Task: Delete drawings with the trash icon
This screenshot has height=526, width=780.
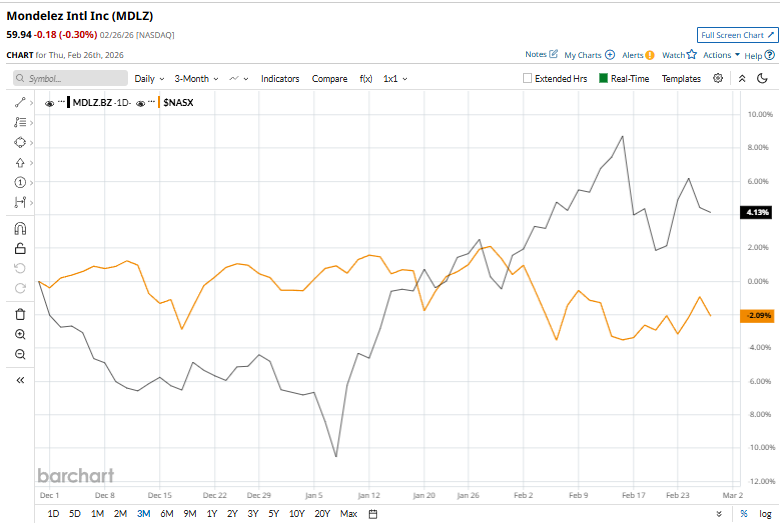Action: [20, 314]
